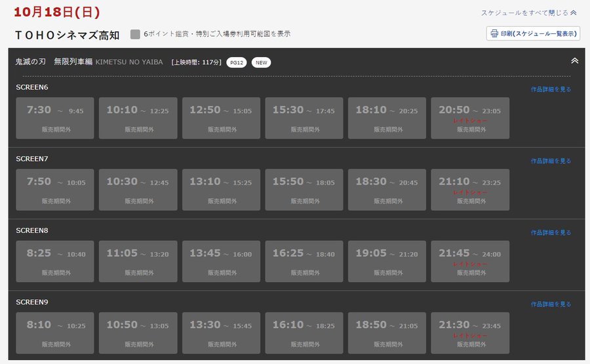This screenshot has height=364, width=590.
Task: Select the 21:10 late show on SCREEN7
Action: 470,190
